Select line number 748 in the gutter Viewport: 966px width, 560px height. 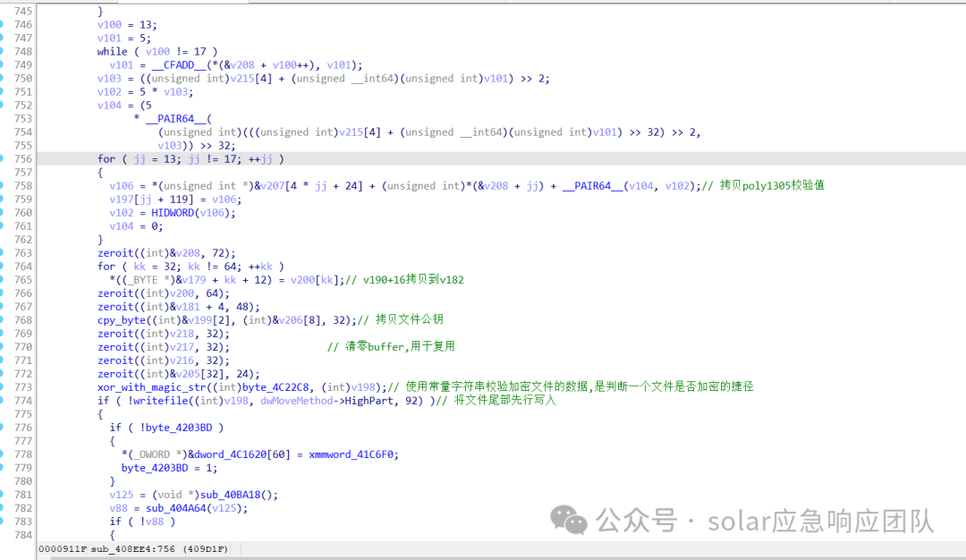[22, 52]
